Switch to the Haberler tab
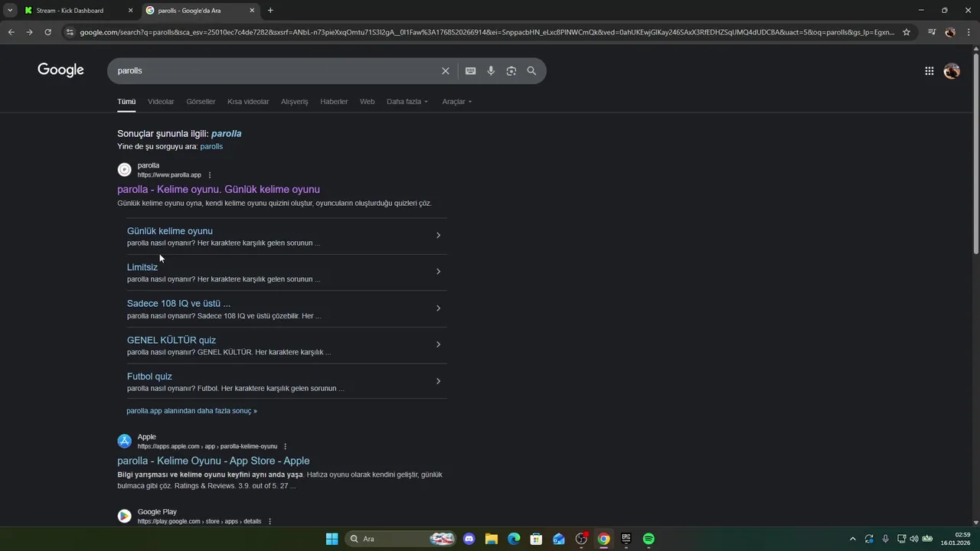This screenshot has width=980, height=551. click(334, 101)
